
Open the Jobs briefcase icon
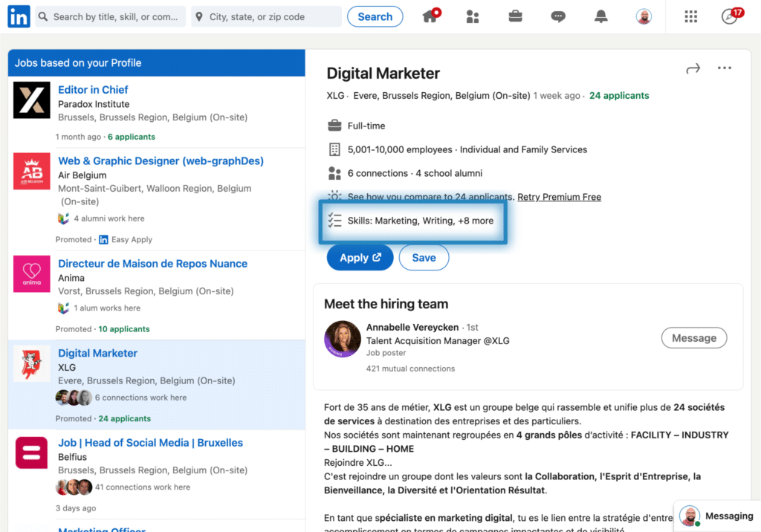point(515,16)
